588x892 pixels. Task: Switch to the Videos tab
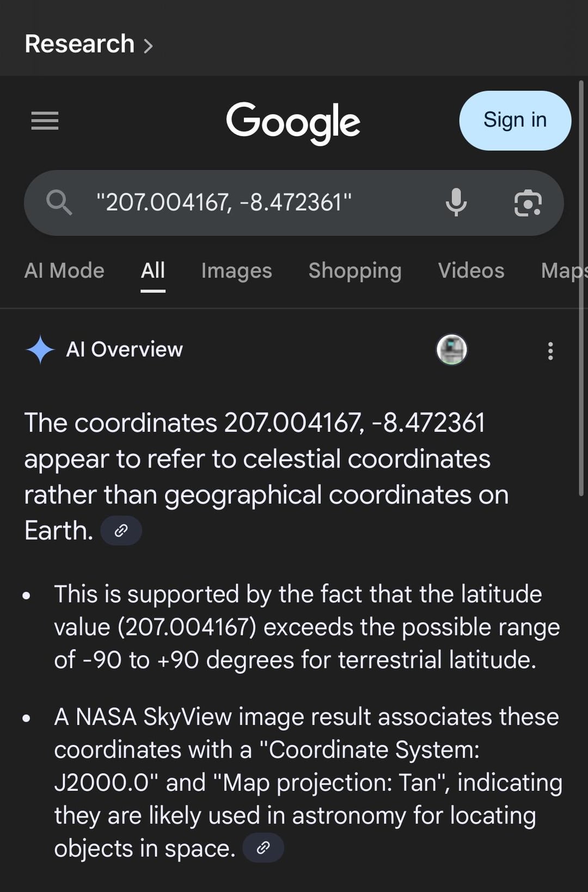[x=471, y=271]
